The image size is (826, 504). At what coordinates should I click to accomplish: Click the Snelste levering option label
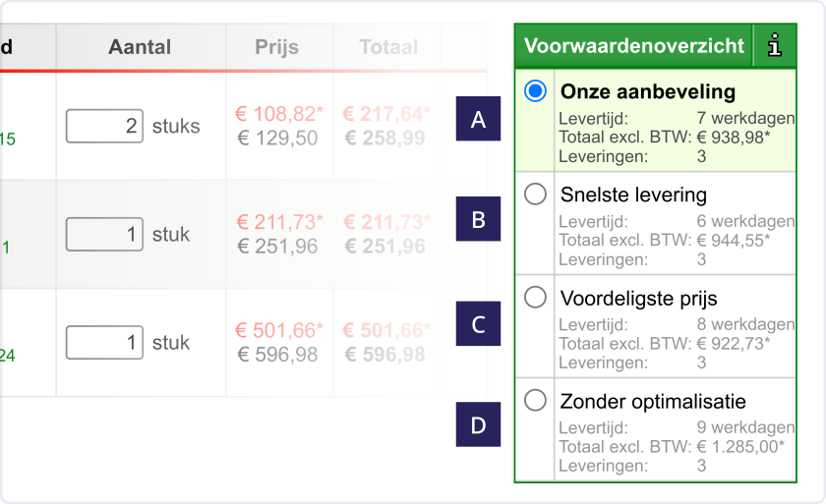tap(633, 195)
